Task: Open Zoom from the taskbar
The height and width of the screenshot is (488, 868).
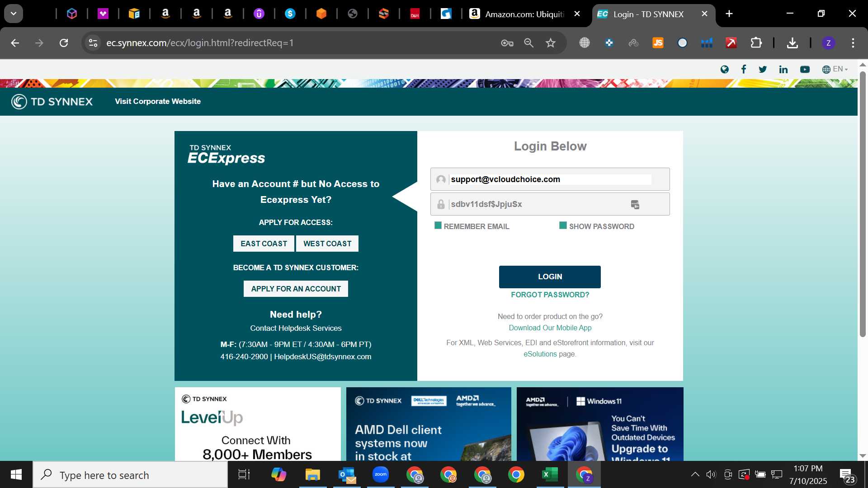Action: (x=381, y=475)
